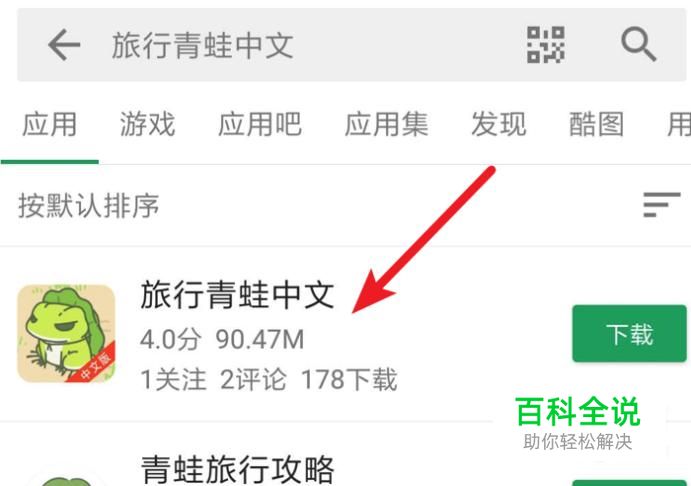
Task: Open the 旅行青蛙中文 app title
Action: pyautogui.click(x=237, y=295)
